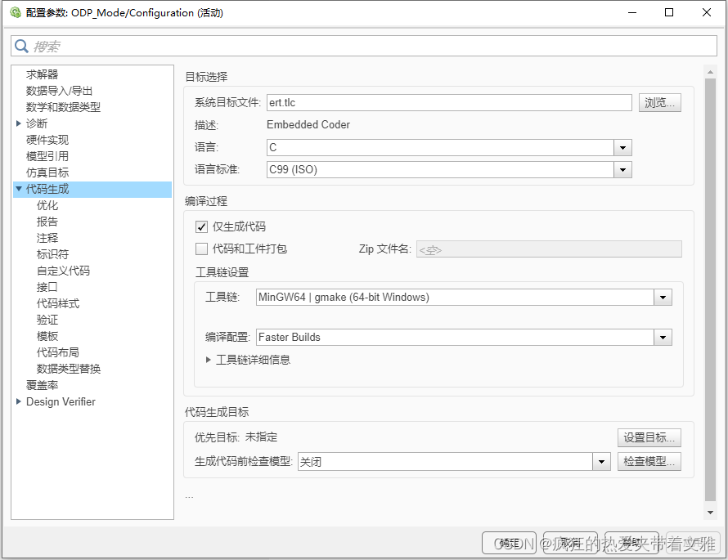This screenshot has height=560, width=728.
Task: Click the 浏览... browse button
Action: (x=660, y=102)
